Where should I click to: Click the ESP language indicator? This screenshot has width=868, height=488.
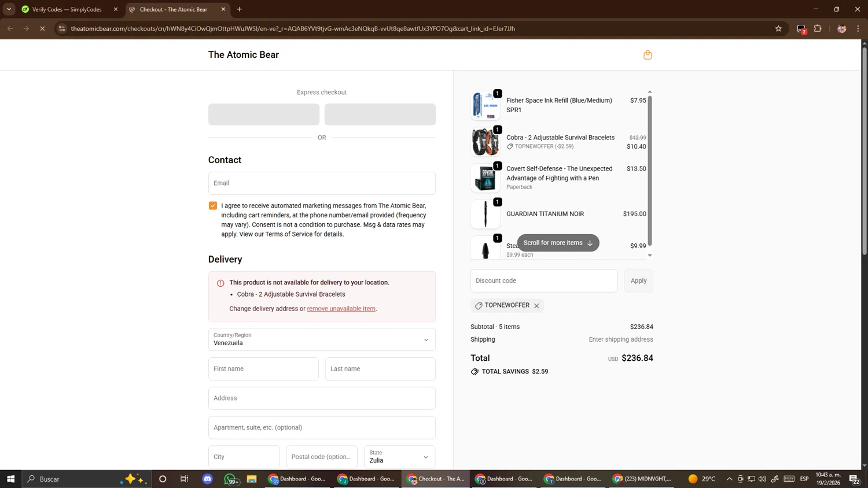coord(804,479)
